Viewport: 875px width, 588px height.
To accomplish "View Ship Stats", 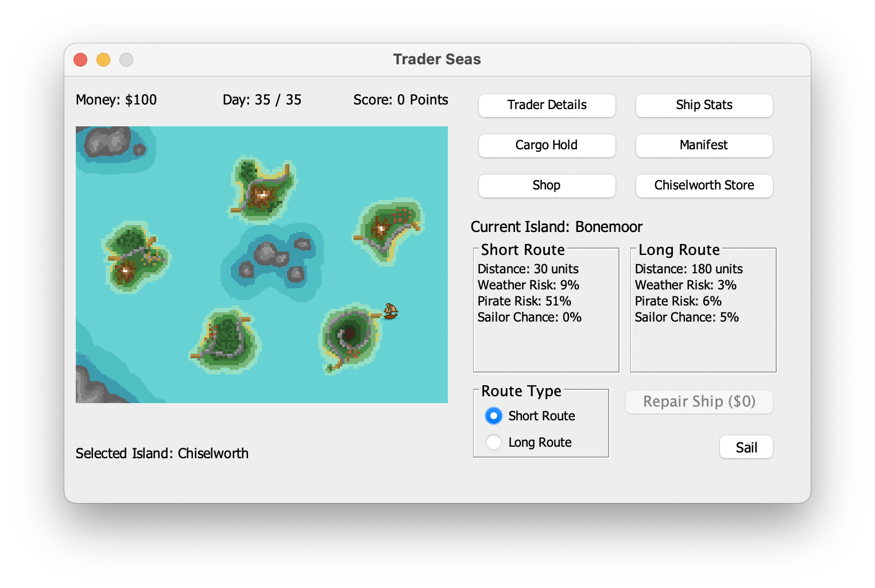I will pos(704,105).
